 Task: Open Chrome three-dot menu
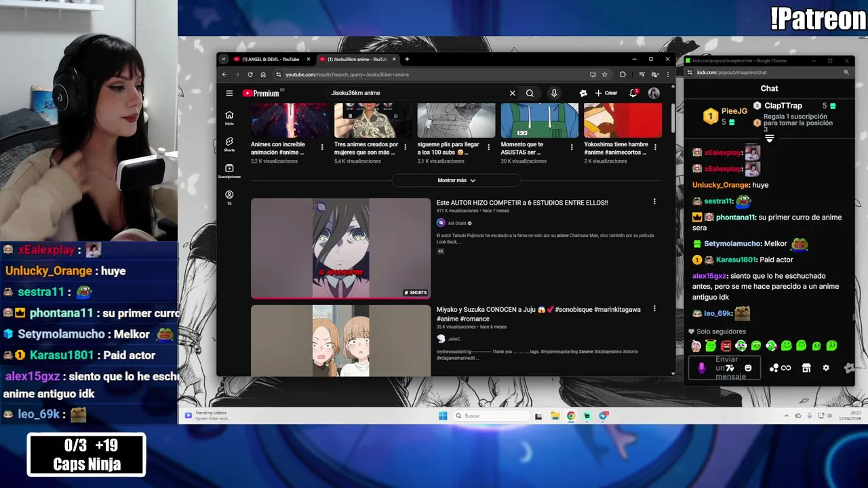pos(667,75)
